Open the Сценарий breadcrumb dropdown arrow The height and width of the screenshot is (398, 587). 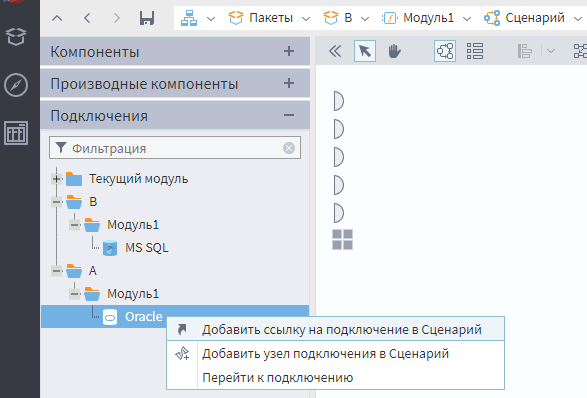(578, 18)
